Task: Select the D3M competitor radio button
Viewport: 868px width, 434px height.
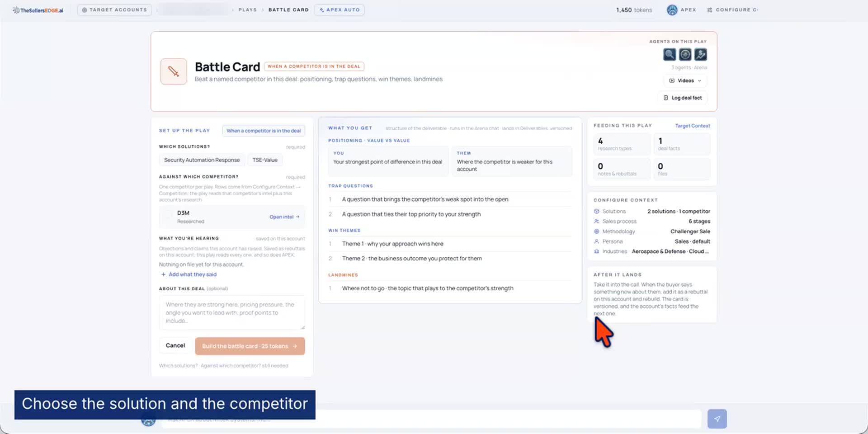Action: (x=169, y=213)
